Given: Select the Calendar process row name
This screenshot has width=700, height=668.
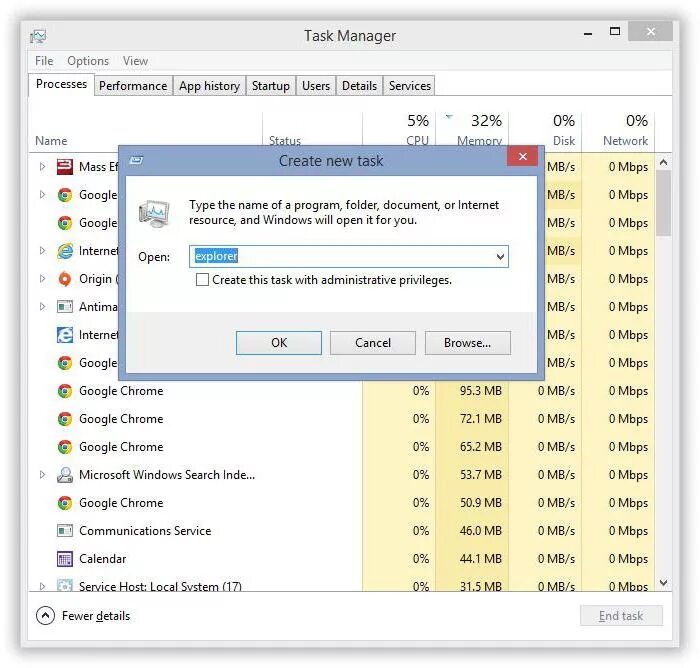Looking at the screenshot, I should (103, 559).
